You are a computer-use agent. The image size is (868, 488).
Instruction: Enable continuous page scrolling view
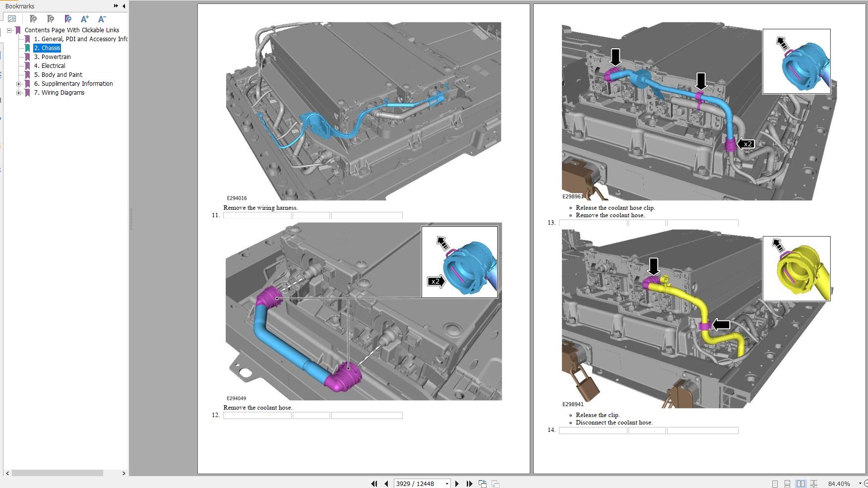click(787, 484)
